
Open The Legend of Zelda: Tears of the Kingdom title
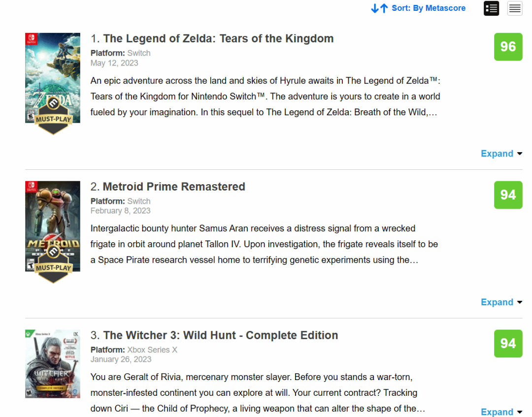[218, 39]
